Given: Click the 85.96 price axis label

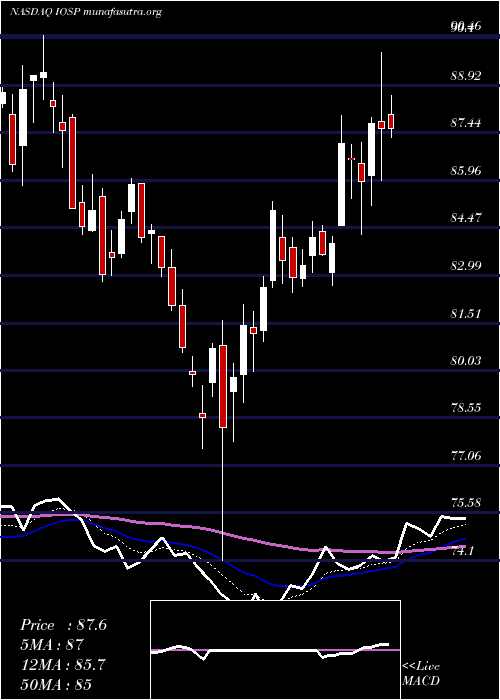Looking at the screenshot, I should (x=466, y=171).
